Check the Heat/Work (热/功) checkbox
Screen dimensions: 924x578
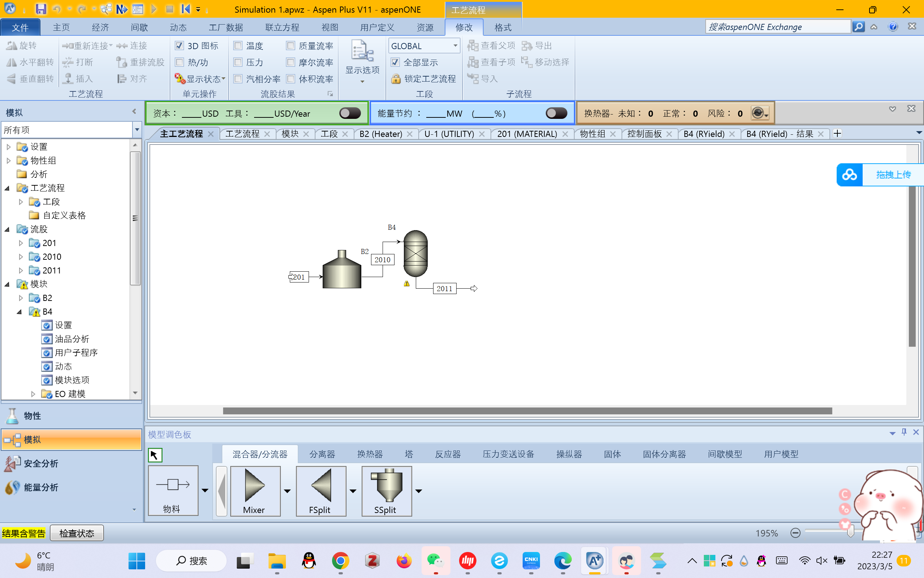tap(179, 62)
